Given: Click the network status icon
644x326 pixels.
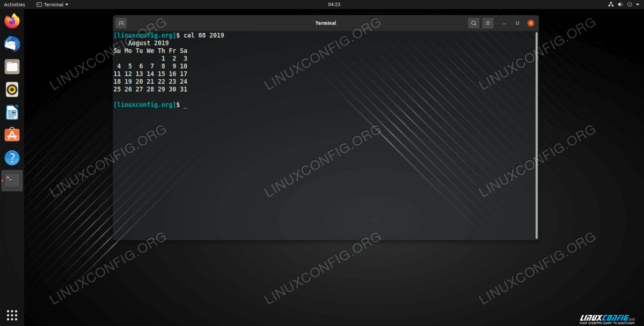Looking at the screenshot, I should (611, 4).
